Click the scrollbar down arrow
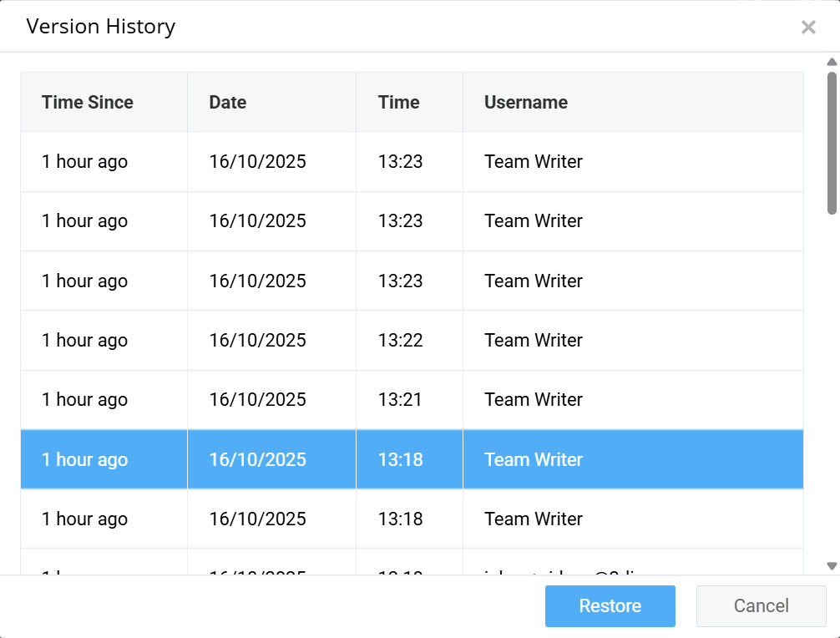Screen dimensions: 840x638 [832, 565]
